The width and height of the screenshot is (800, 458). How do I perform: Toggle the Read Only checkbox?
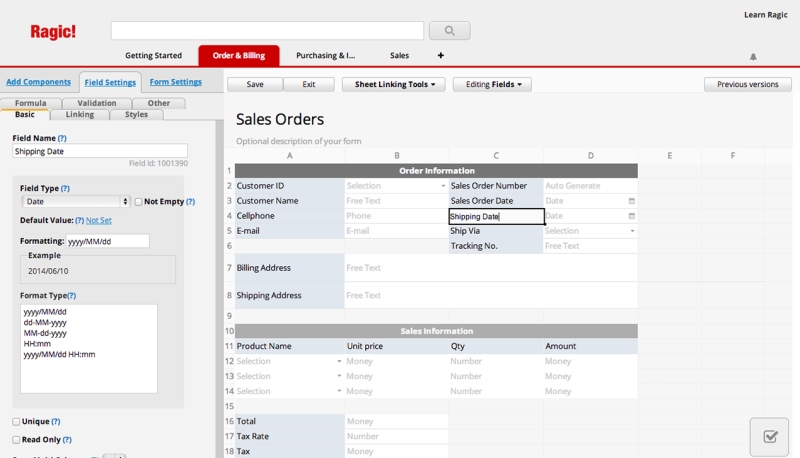point(16,440)
